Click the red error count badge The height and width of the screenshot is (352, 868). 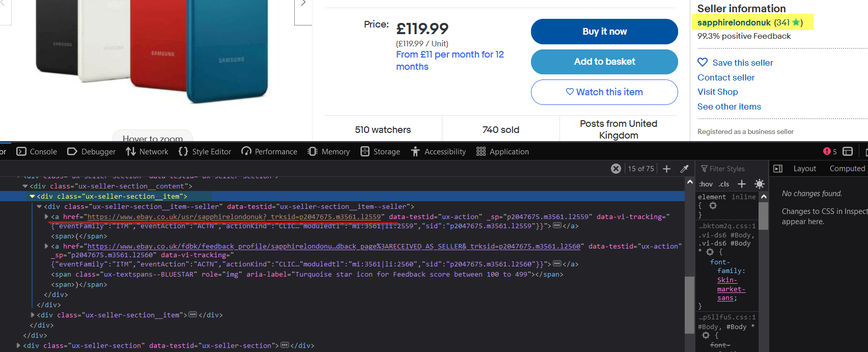(x=830, y=151)
